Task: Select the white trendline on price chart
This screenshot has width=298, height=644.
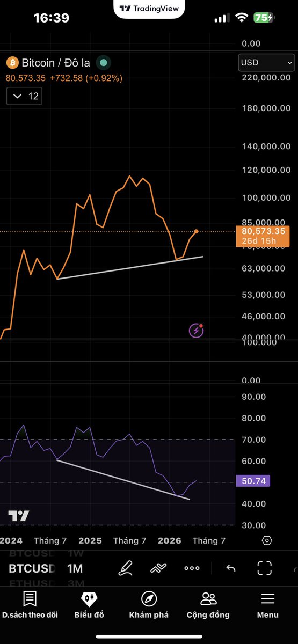Action: click(x=130, y=267)
